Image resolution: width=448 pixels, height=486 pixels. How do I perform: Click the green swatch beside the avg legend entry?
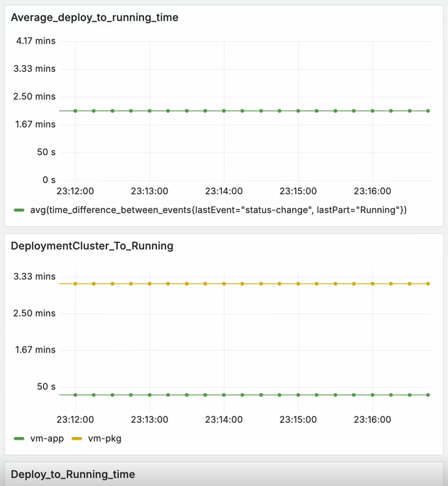pyautogui.click(x=19, y=210)
